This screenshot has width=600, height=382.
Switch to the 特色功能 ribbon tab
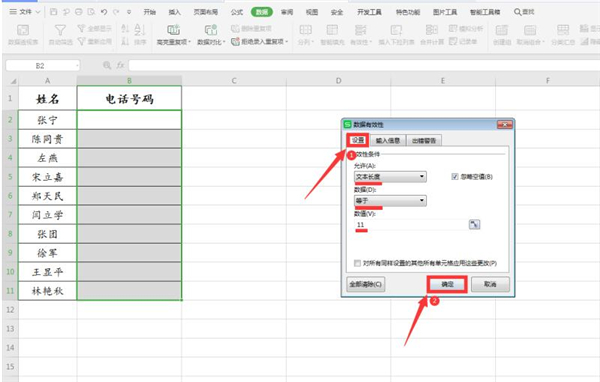click(x=408, y=12)
